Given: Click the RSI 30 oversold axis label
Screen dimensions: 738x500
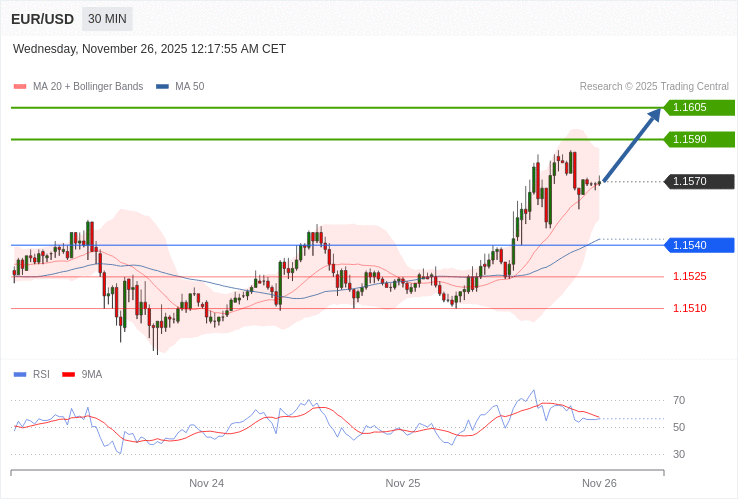Looking at the screenshot, I should 679,455.
